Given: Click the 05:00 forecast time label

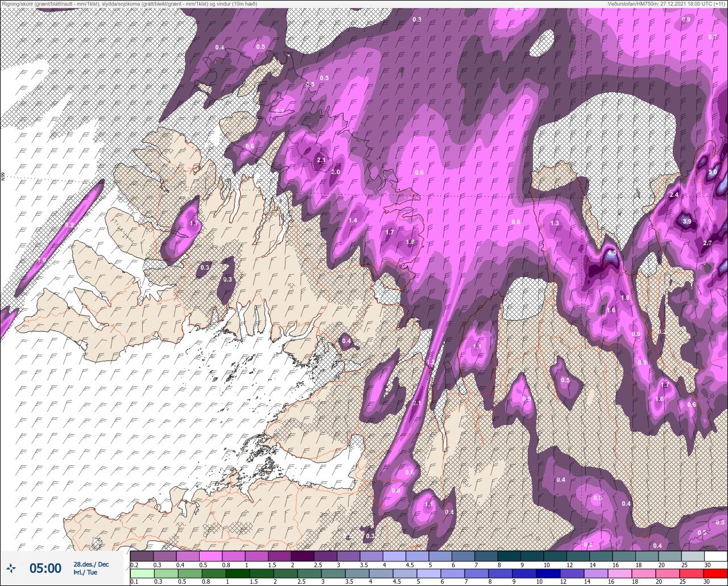Looking at the screenshot, I should coord(45,568).
